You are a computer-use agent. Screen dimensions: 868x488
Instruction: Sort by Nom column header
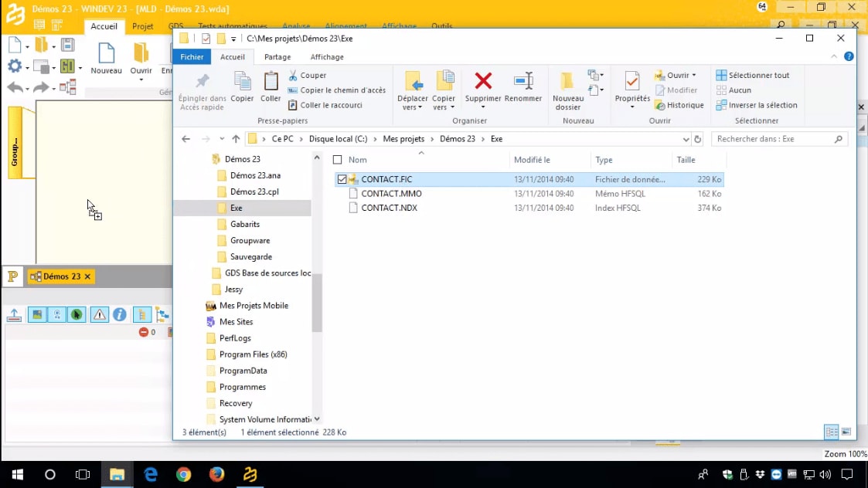coord(358,160)
